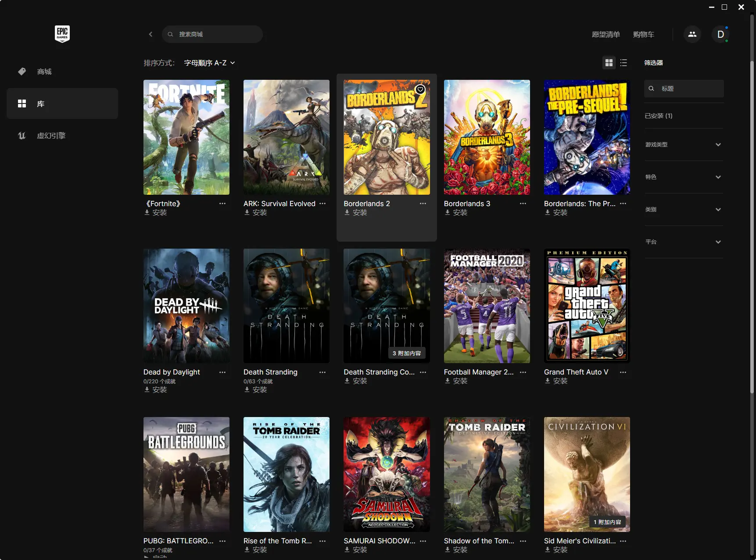Open PUBG: BATTLEGROUNDS options dots
The width and height of the screenshot is (756, 560).
coord(222,541)
